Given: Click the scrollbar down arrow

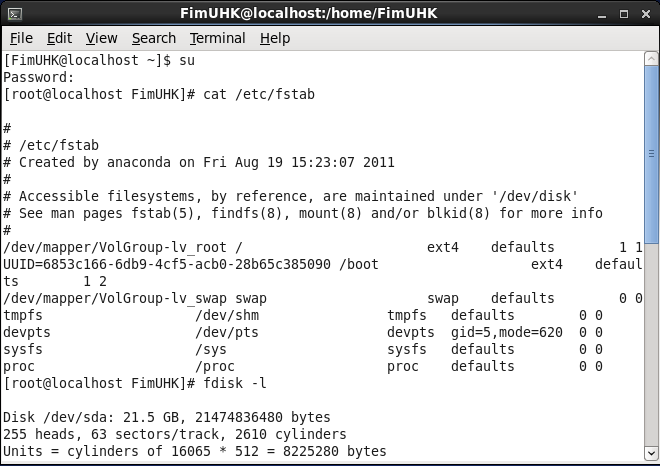Looking at the screenshot, I should pyautogui.click(x=651, y=454).
